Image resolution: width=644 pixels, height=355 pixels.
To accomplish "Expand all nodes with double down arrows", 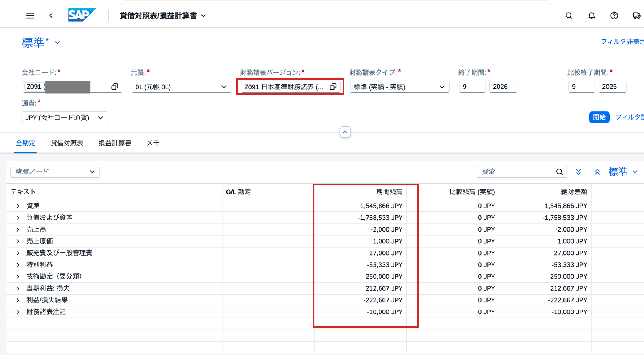I will click(x=579, y=172).
